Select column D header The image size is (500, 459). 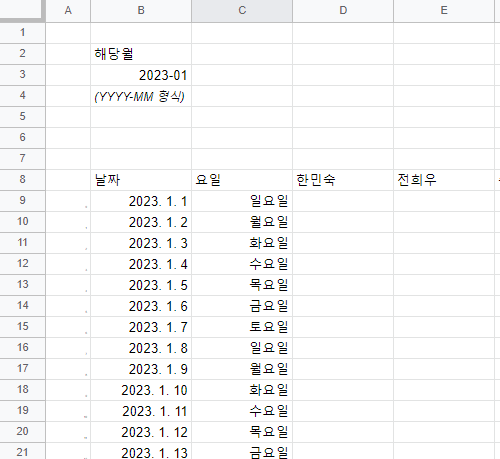tap(343, 11)
